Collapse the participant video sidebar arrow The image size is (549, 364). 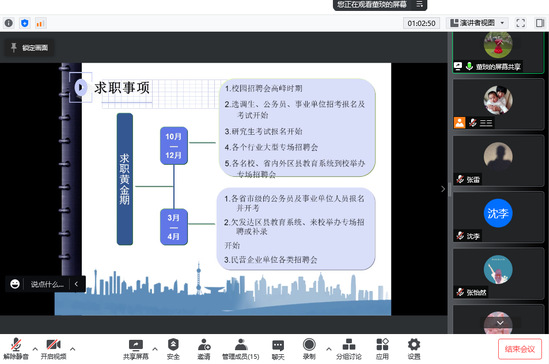pyautogui.click(x=443, y=189)
